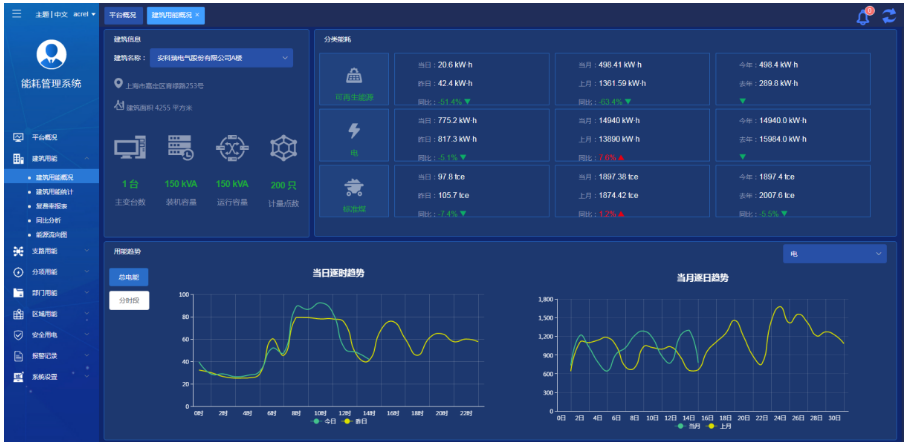The height and width of the screenshot is (443, 906).
Task: Open the 建筑名称 building dropdown
Action: tap(221, 59)
